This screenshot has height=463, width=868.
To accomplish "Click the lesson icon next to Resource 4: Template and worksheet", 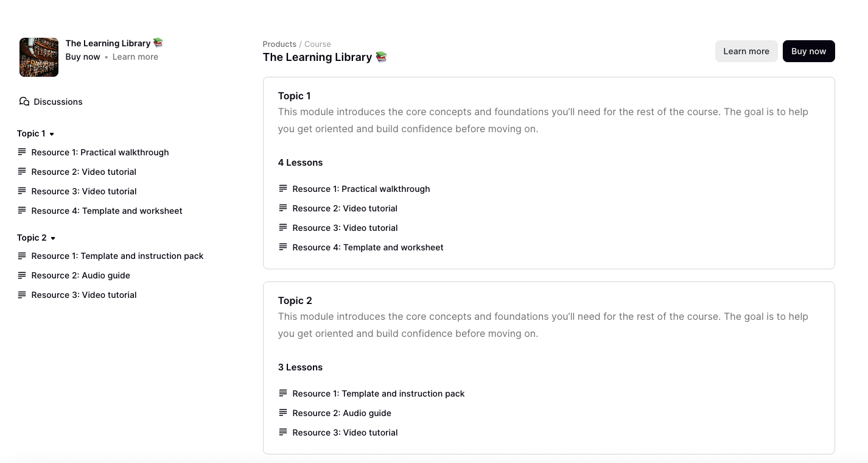I will tap(283, 247).
